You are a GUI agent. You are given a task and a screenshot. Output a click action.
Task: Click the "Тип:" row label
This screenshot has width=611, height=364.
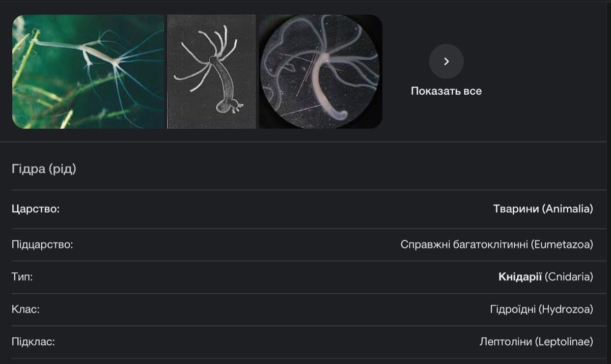tap(22, 277)
